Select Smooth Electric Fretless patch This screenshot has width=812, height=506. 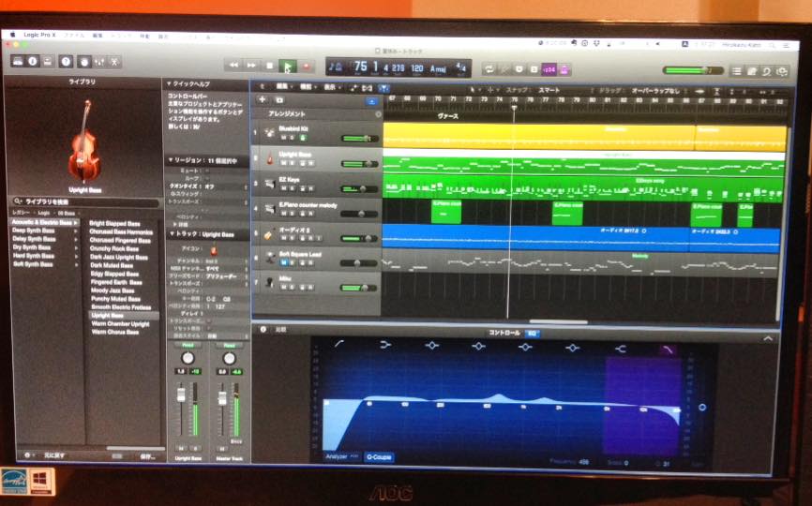(121, 306)
